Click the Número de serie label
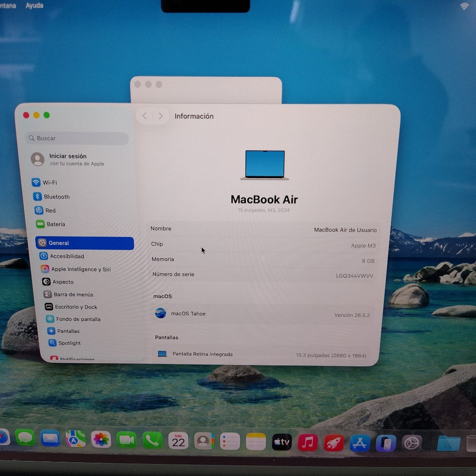 173,274
